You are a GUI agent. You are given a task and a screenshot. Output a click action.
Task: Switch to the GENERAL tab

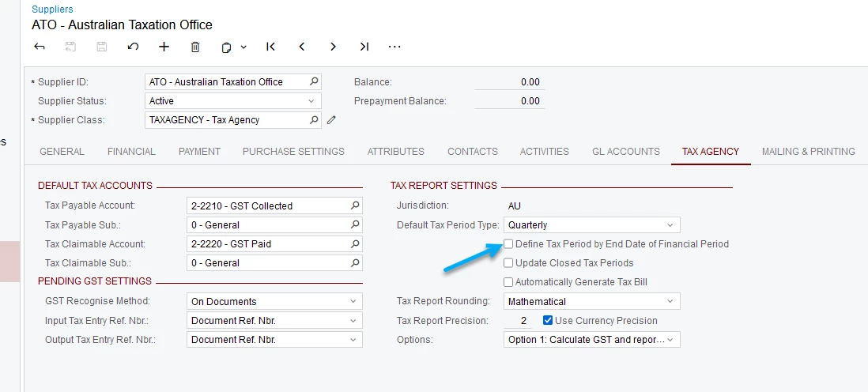tap(62, 152)
